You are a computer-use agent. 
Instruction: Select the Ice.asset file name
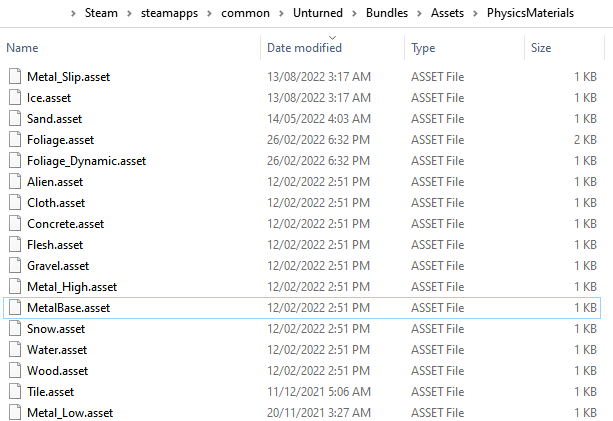[x=49, y=98]
